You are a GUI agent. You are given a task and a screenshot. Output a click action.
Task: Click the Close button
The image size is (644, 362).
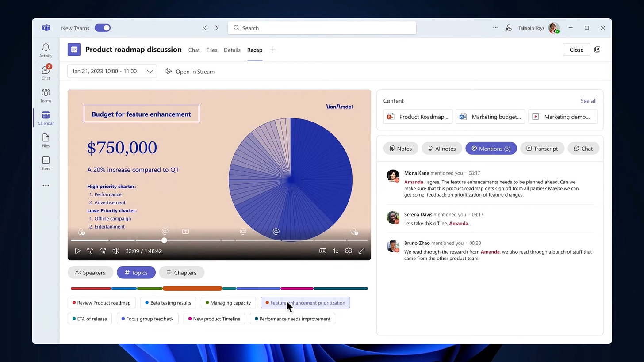click(576, 50)
